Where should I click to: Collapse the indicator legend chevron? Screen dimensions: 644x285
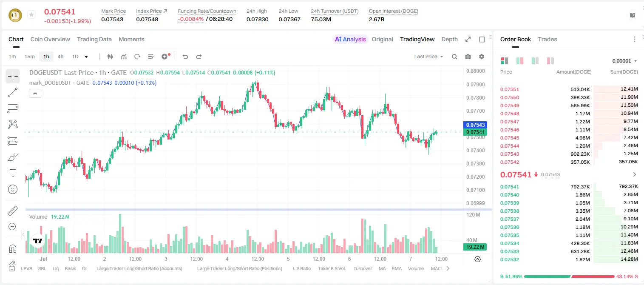point(35,94)
